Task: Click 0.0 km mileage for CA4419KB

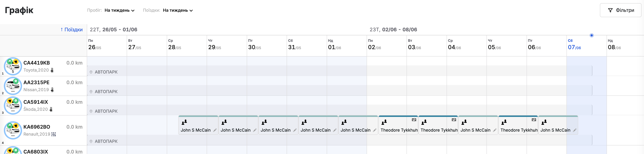Action: click(75, 63)
